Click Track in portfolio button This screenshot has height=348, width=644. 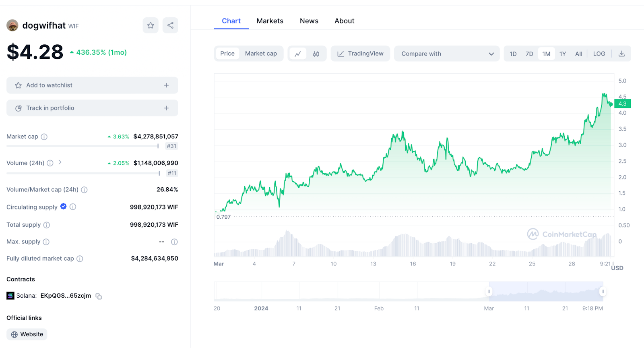(92, 108)
